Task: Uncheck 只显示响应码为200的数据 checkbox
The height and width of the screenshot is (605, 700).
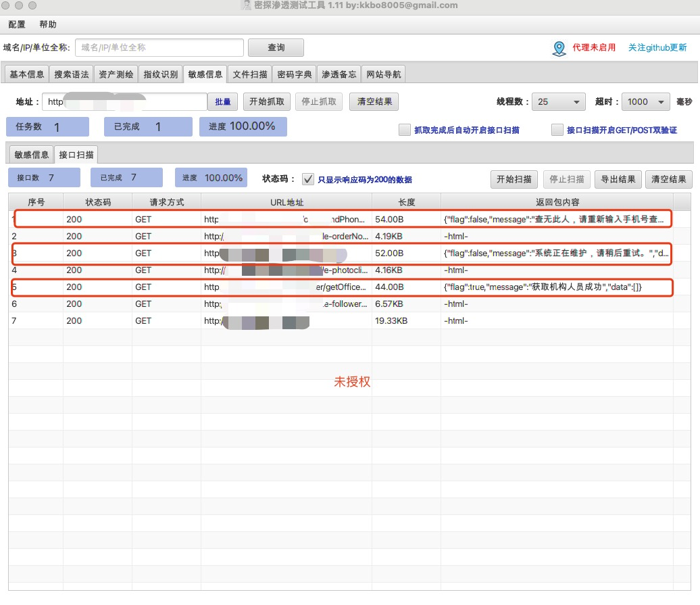Action: (x=308, y=179)
